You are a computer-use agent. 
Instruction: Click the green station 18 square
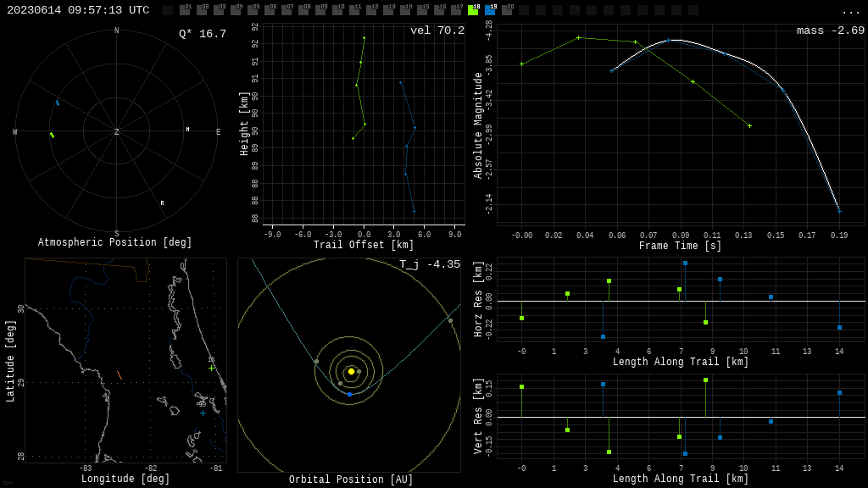[x=473, y=10]
